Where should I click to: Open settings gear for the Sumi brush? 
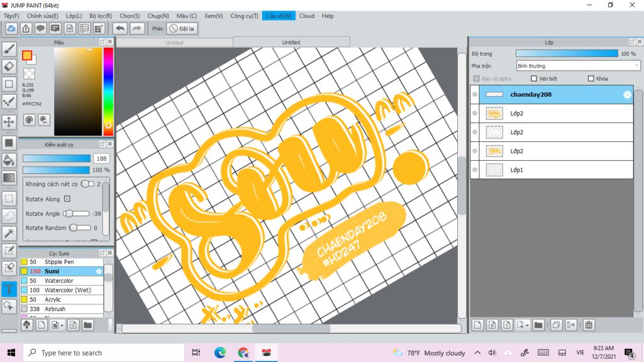[x=99, y=271]
